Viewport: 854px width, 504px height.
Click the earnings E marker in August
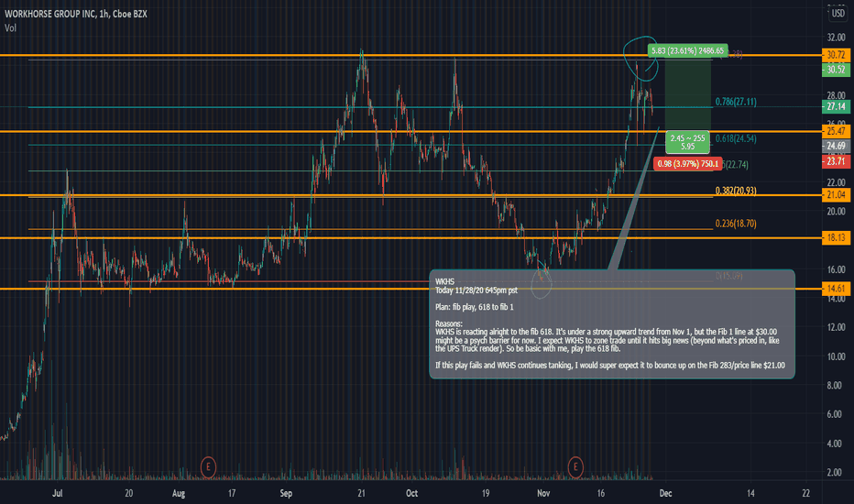coord(208,467)
